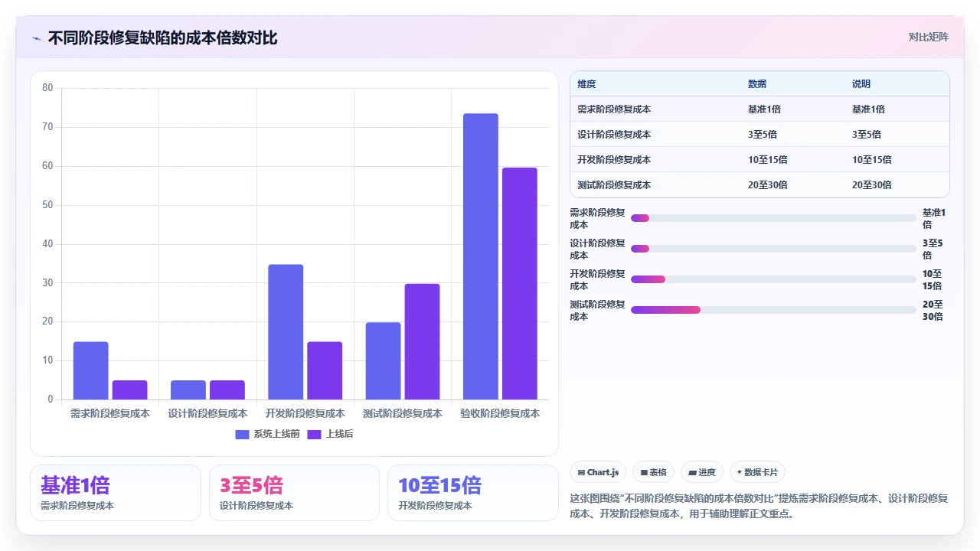Click 上线后 bar for 需求阶段修复成本
The image size is (980, 551).
pos(129,390)
